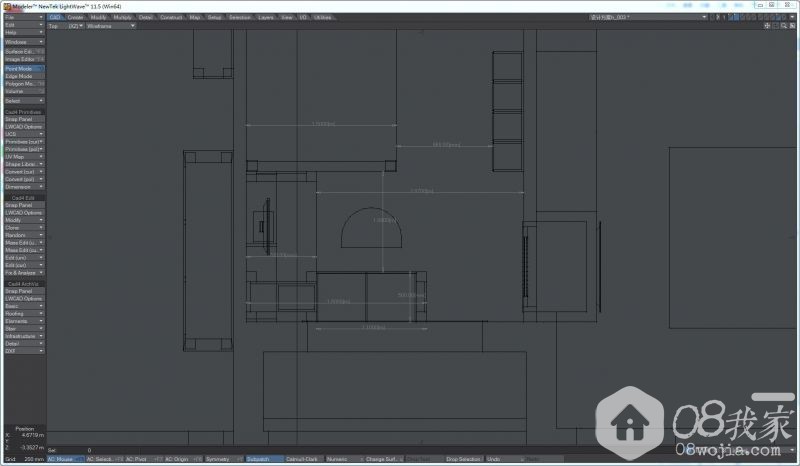Click the Surface Editor button
This screenshot has width=800, height=466.
(23, 52)
